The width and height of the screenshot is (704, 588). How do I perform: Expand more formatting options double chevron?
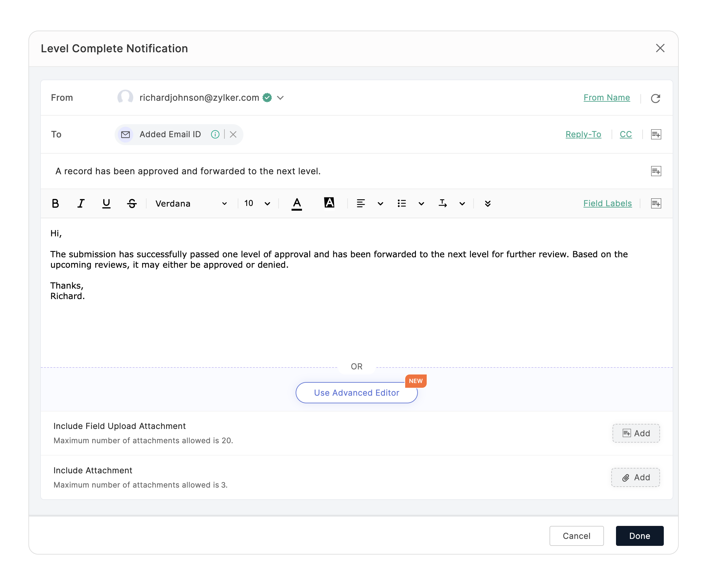pyautogui.click(x=487, y=204)
